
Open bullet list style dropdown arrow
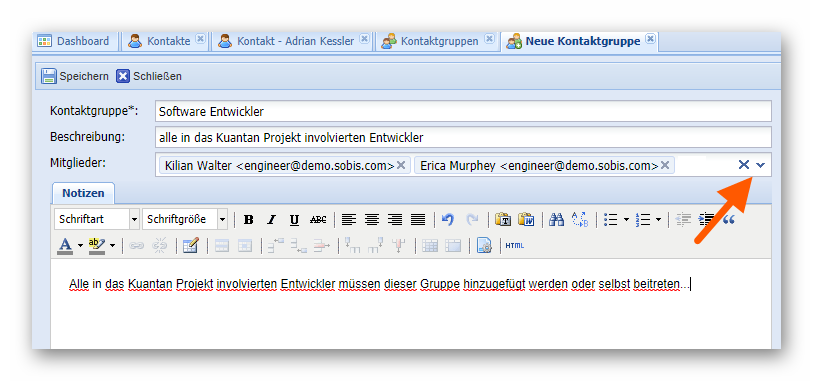coord(626,220)
